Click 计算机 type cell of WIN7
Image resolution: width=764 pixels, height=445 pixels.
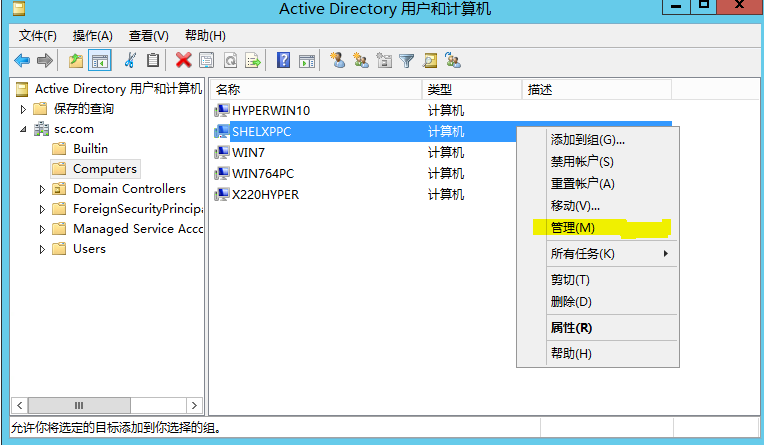(446, 153)
